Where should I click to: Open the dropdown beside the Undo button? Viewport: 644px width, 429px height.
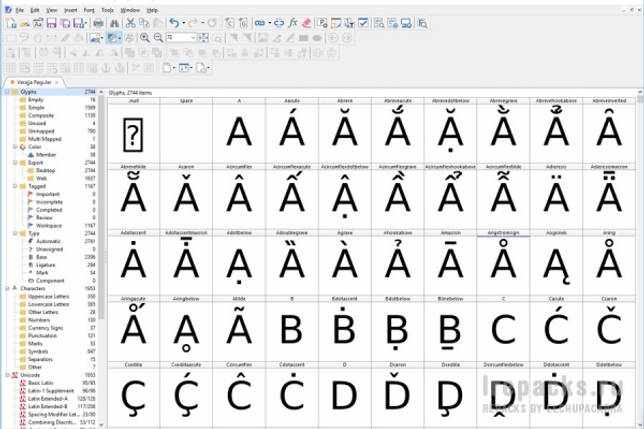click(x=183, y=23)
